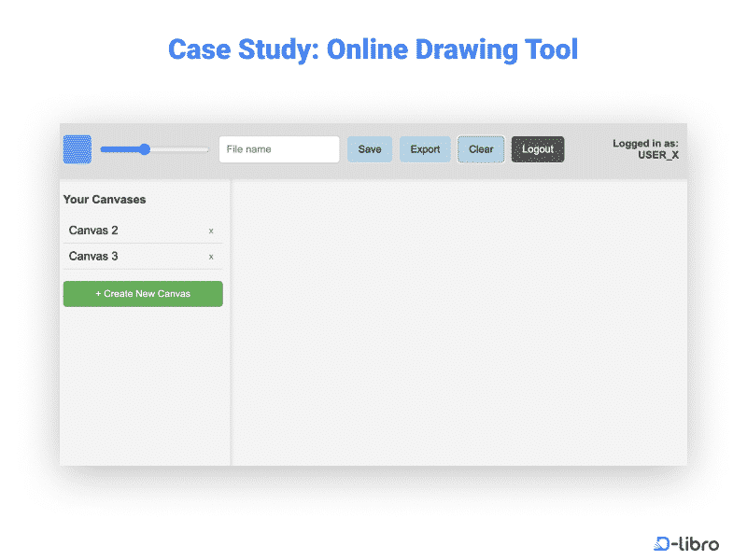
Task: Save the current drawing
Action: coord(370,148)
